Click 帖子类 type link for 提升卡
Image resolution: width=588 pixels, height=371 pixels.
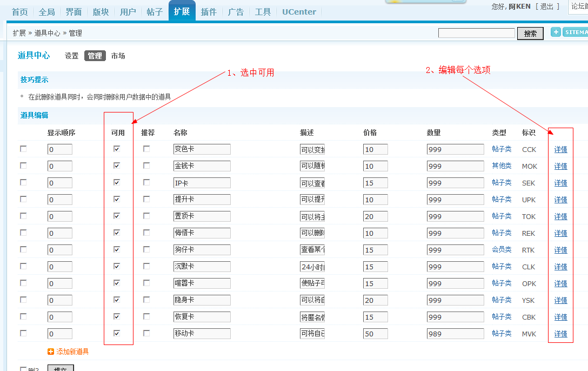(502, 199)
